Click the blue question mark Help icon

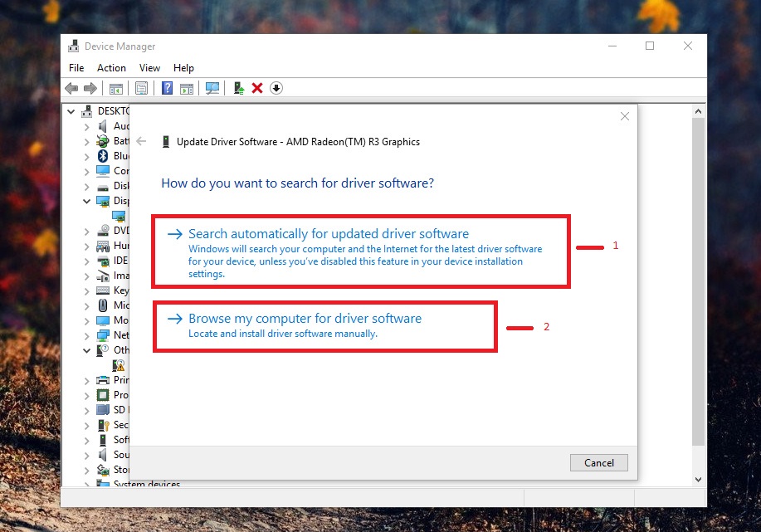[167, 88]
